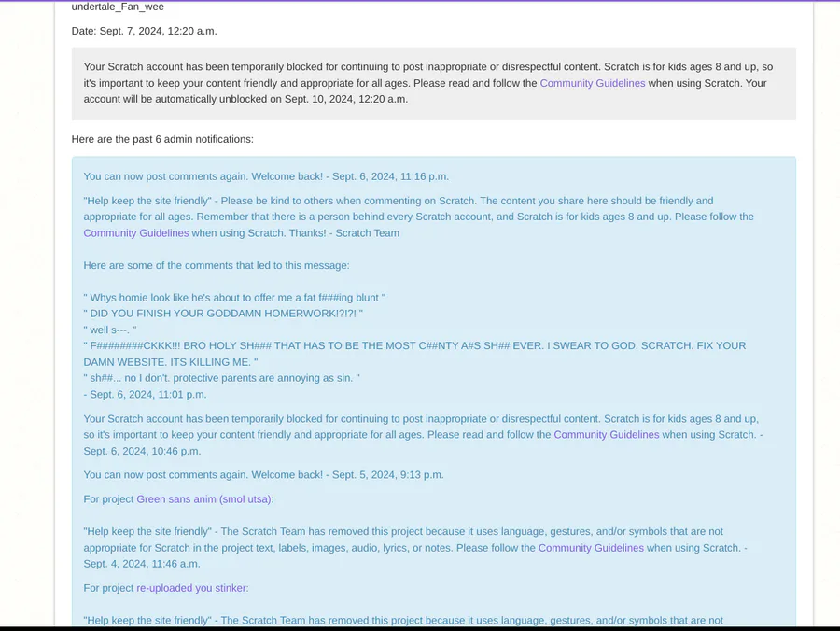Click 'Welcome back! - Sept. 6, 2024, 11:16 p.m.' line
This screenshot has height=631, width=840.
(x=266, y=176)
